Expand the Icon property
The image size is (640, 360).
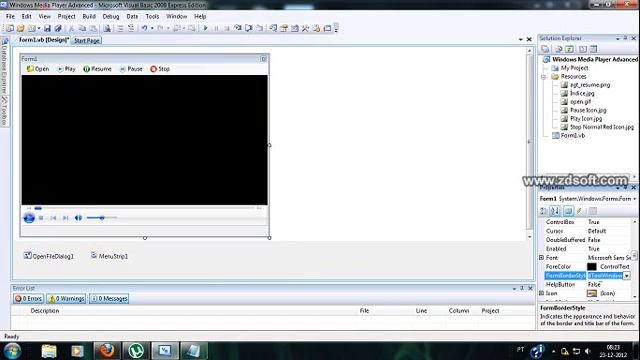coord(542,293)
